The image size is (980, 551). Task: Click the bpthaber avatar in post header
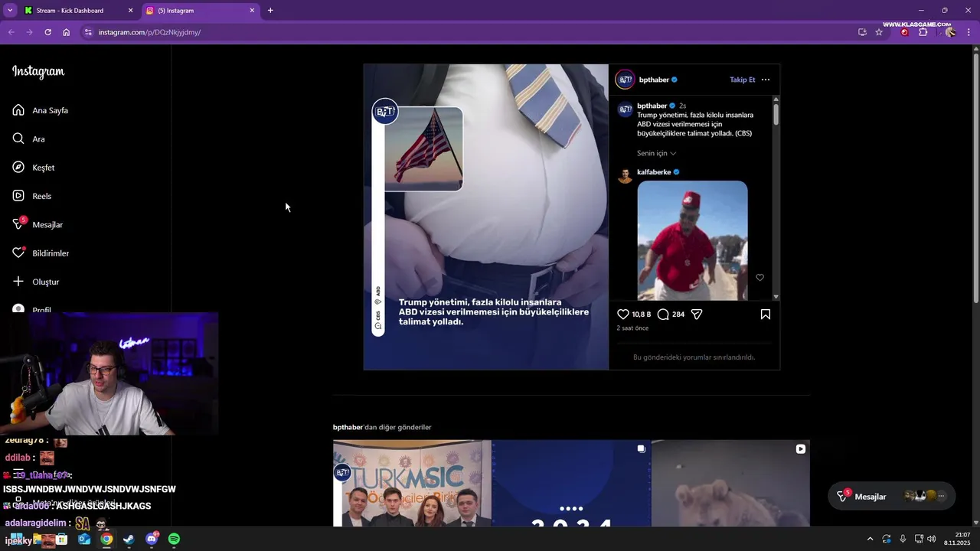click(626, 80)
